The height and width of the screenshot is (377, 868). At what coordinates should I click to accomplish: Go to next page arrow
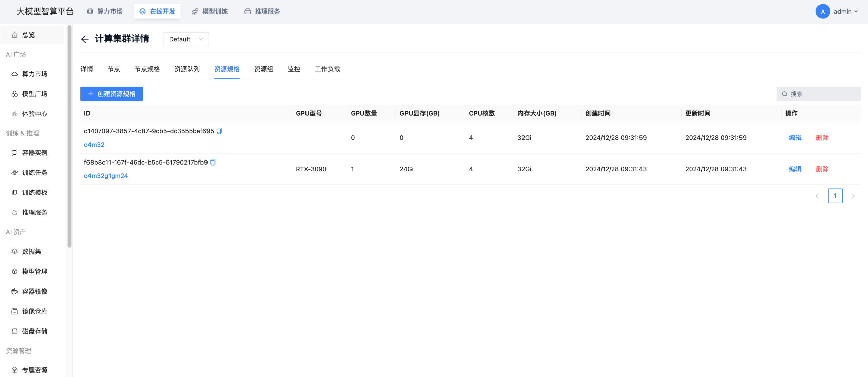(853, 196)
